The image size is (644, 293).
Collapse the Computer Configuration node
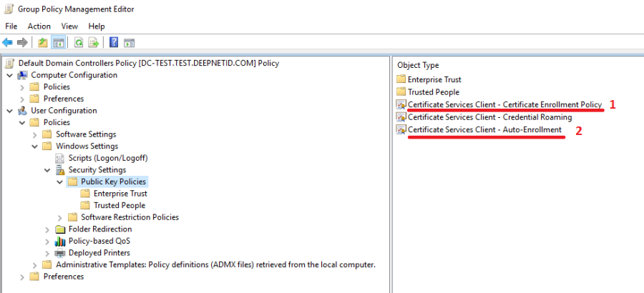click(9, 75)
